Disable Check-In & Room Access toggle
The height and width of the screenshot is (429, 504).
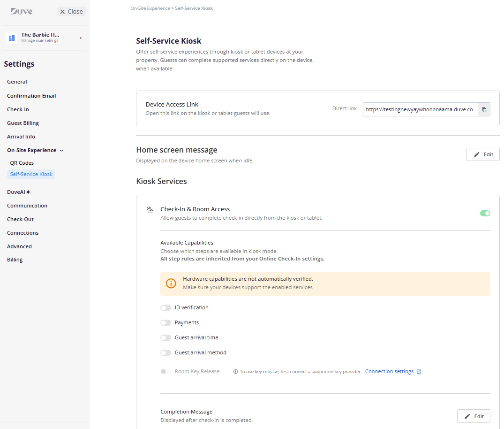point(485,214)
